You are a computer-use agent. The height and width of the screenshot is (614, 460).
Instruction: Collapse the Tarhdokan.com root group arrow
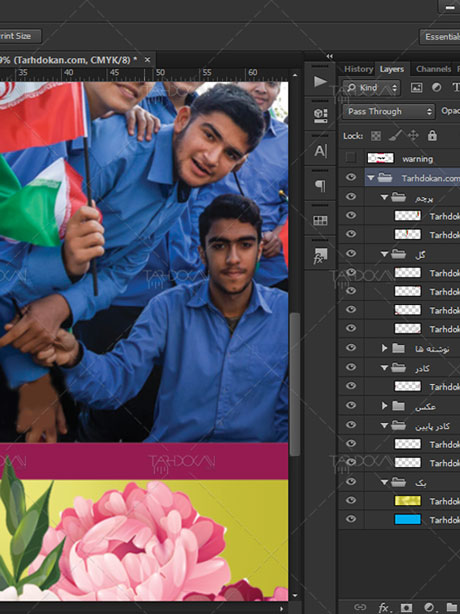pyautogui.click(x=370, y=178)
